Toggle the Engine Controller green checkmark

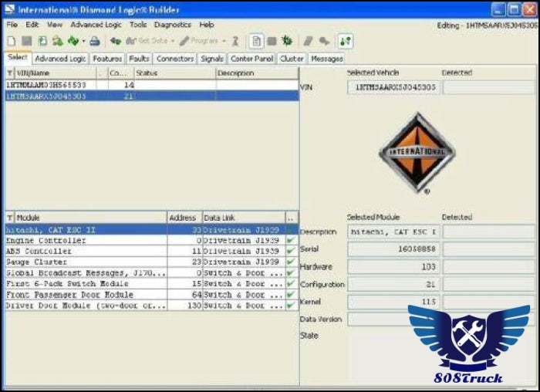click(290, 241)
